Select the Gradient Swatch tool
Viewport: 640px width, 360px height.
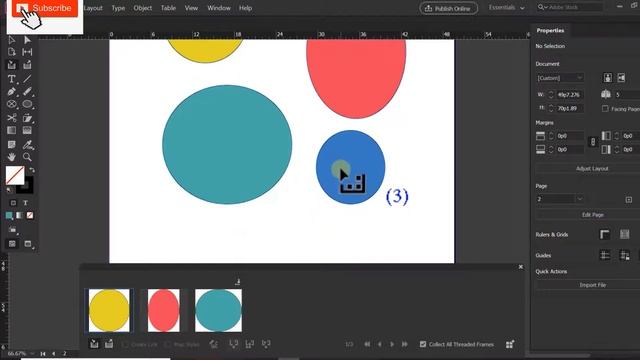coord(11,131)
